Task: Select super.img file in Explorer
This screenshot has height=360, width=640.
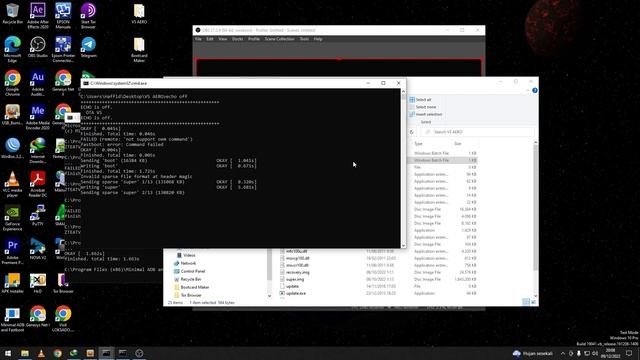Action: tap(292, 279)
